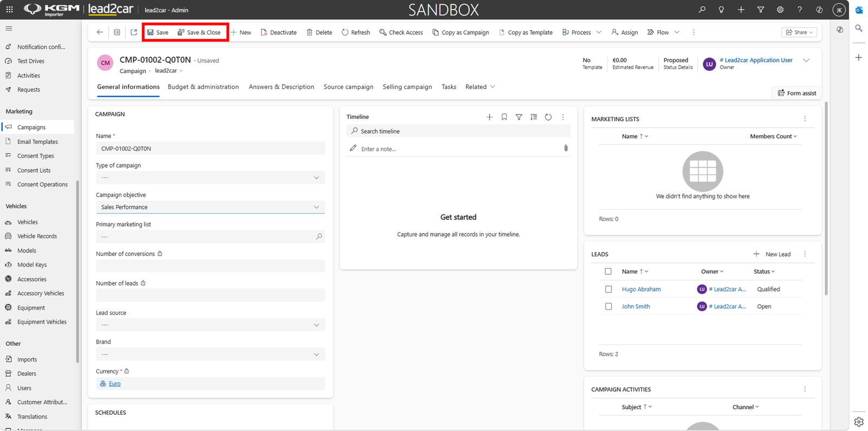Open the settings gear in the top bar

(x=780, y=10)
